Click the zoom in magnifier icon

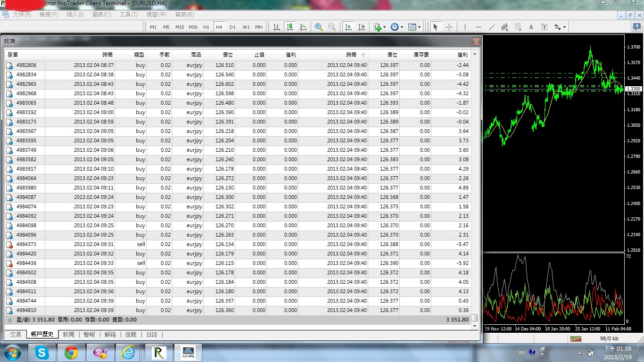pos(319,27)
